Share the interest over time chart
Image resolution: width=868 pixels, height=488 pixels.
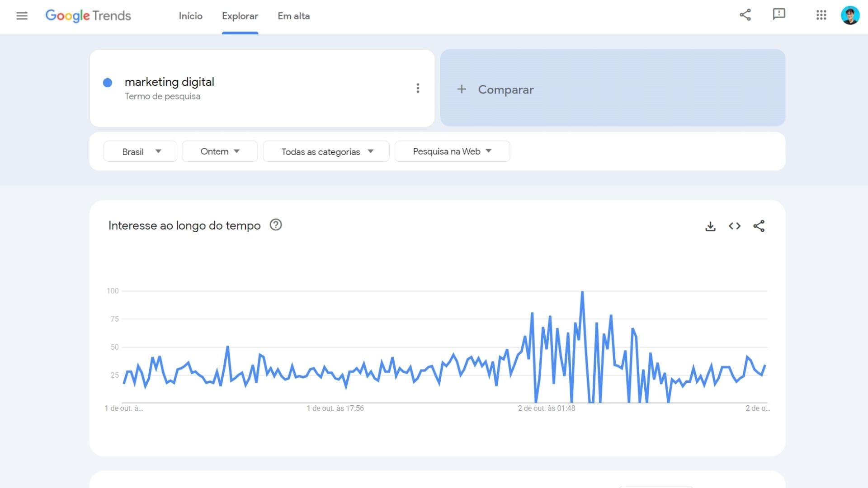pyautogui.click(x=759, y=226)
